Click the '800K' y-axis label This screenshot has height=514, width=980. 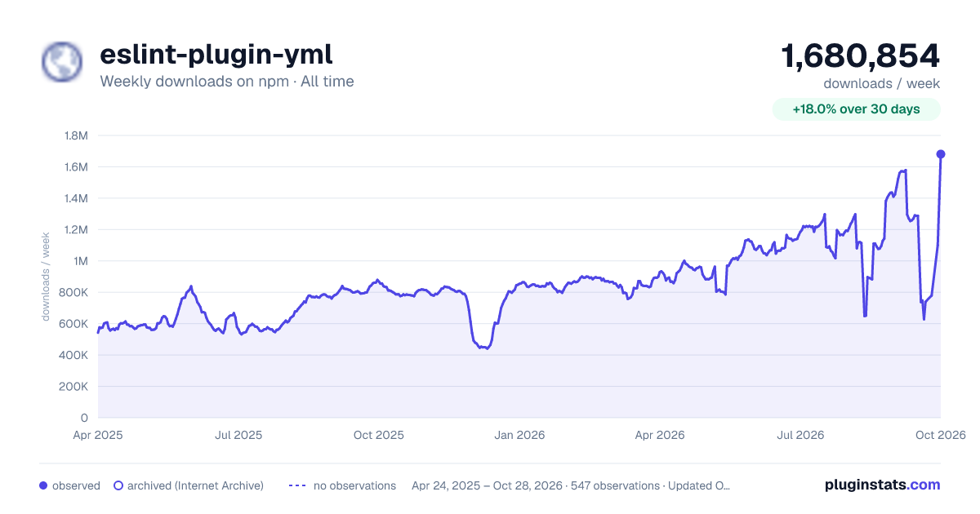point(73,292)
